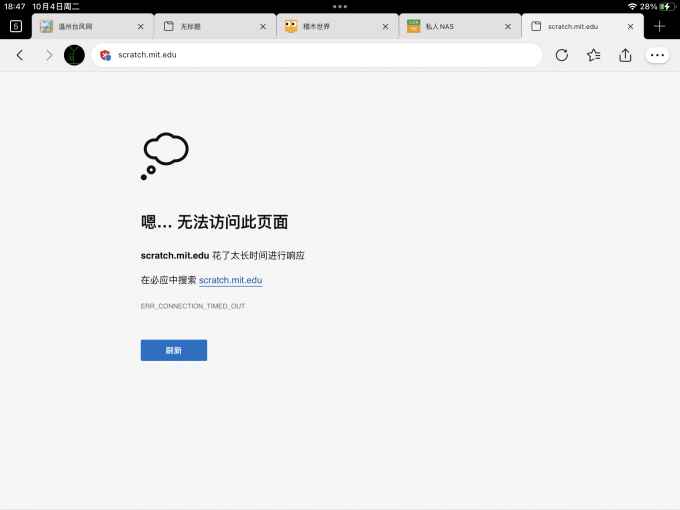Reload the page with the toolbar refresh icon
Viewport: 680px width, 510px height.
[x=562, y=55]
